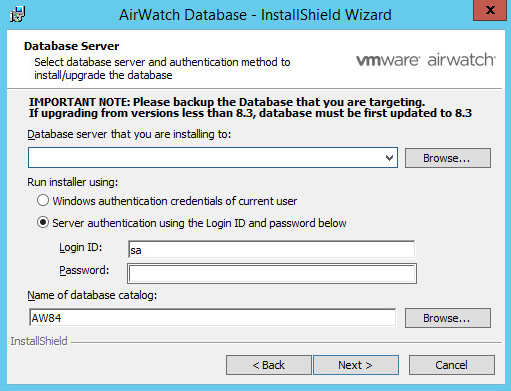The width and height of the screenshot is (511, 391).
Task: Focus the Password input field
Action: (272, 274)
